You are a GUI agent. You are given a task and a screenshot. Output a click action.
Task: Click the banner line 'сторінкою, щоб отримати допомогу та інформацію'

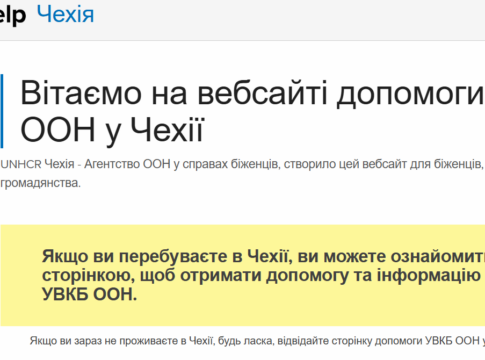261,276
